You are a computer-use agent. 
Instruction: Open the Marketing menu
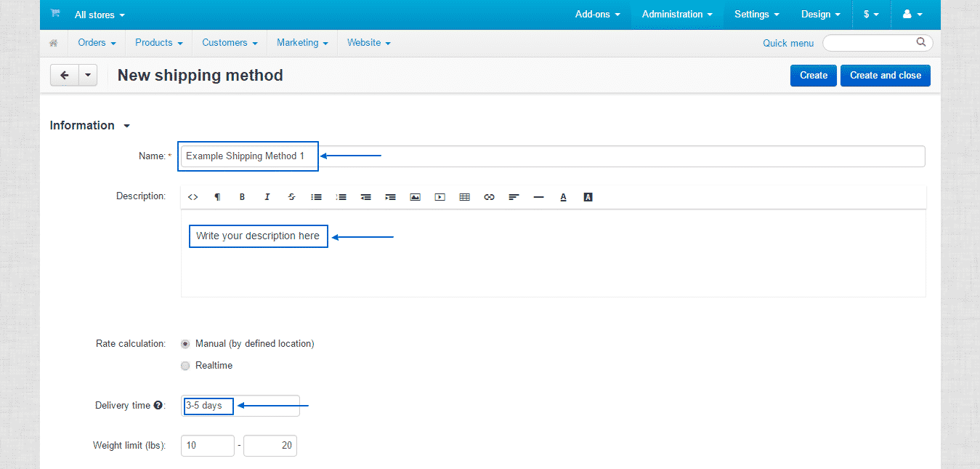[x=301, y=42]
